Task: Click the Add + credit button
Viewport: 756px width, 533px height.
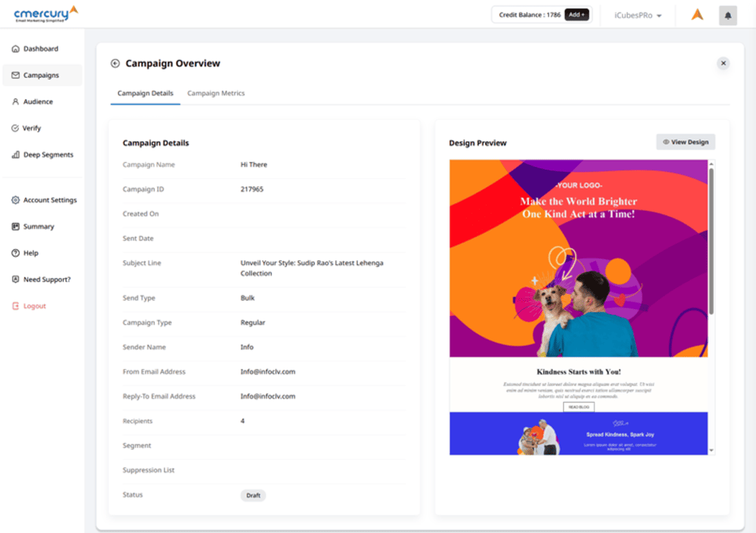Action: coord(577,14)
